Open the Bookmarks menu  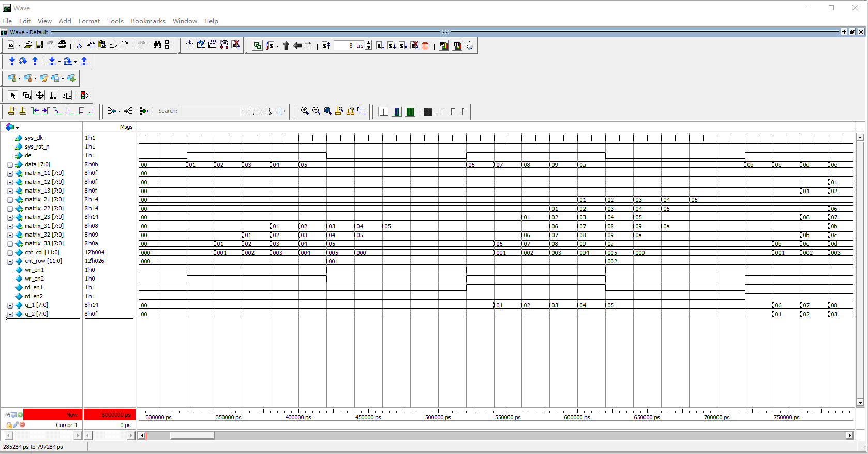148,21
